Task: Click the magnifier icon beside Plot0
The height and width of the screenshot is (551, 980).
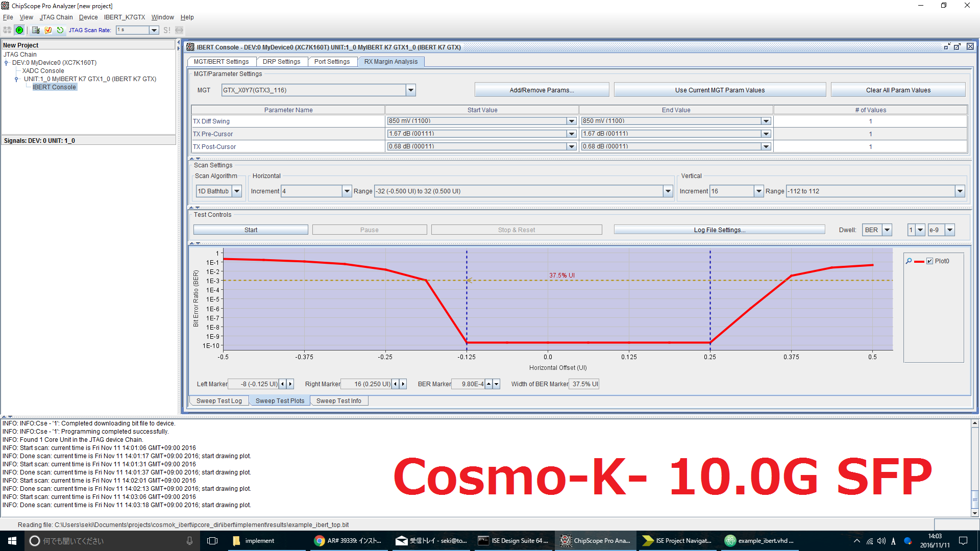Action: point(909,261)
